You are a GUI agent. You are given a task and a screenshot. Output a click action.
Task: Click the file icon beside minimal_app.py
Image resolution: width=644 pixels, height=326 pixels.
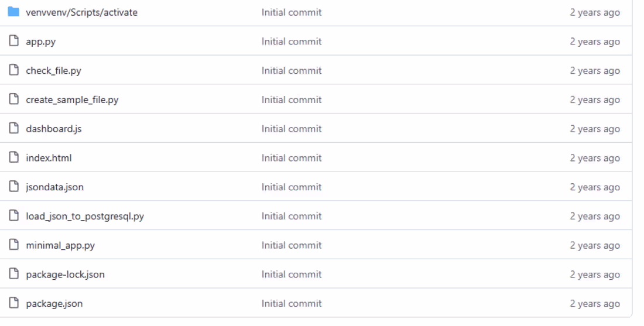14,245
